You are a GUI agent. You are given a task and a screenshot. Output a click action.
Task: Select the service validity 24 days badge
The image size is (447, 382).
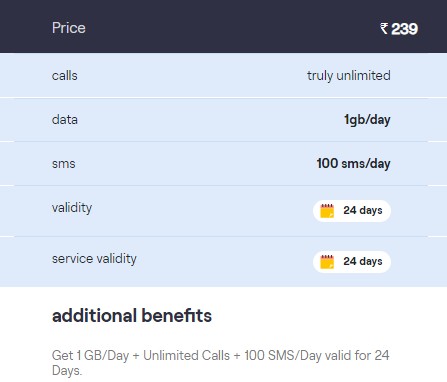352,262
